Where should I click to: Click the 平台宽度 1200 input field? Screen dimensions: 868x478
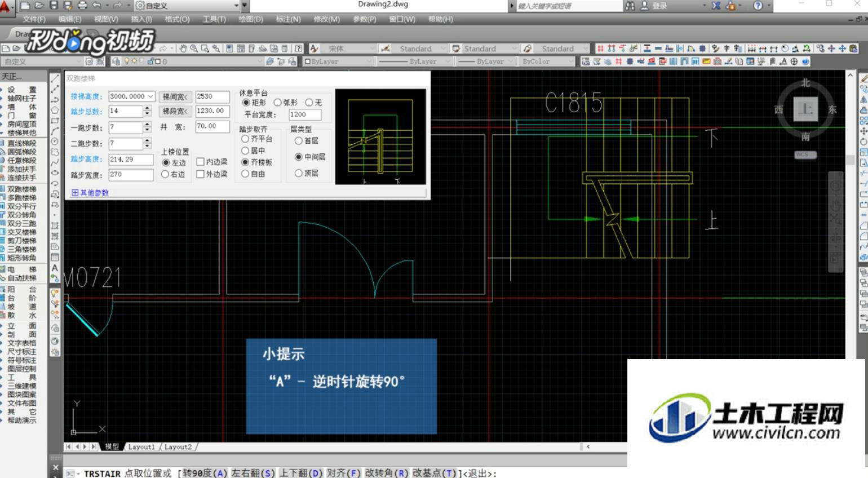[305, 114]
